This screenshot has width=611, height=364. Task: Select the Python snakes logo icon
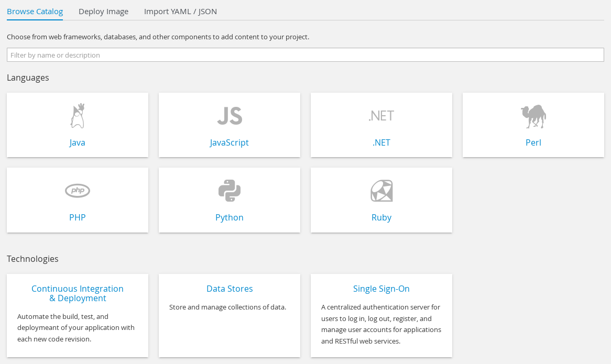point(230,191)
